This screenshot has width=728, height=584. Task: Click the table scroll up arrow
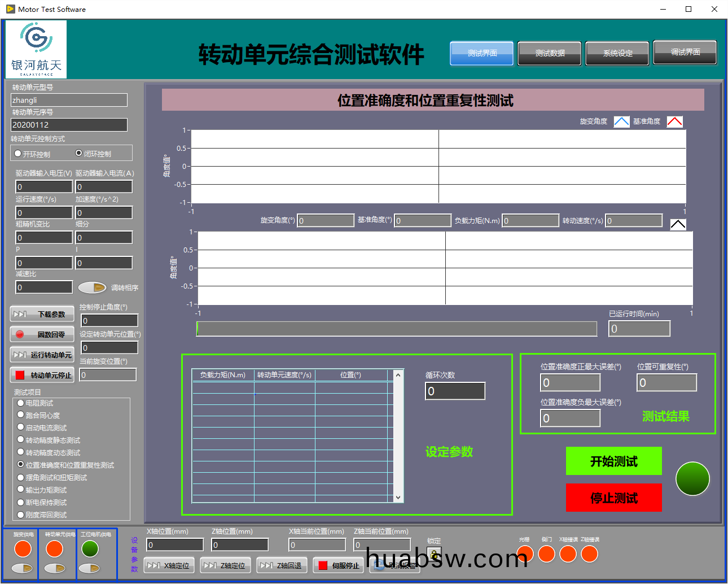pyautogui.click(x=398, y=375)
